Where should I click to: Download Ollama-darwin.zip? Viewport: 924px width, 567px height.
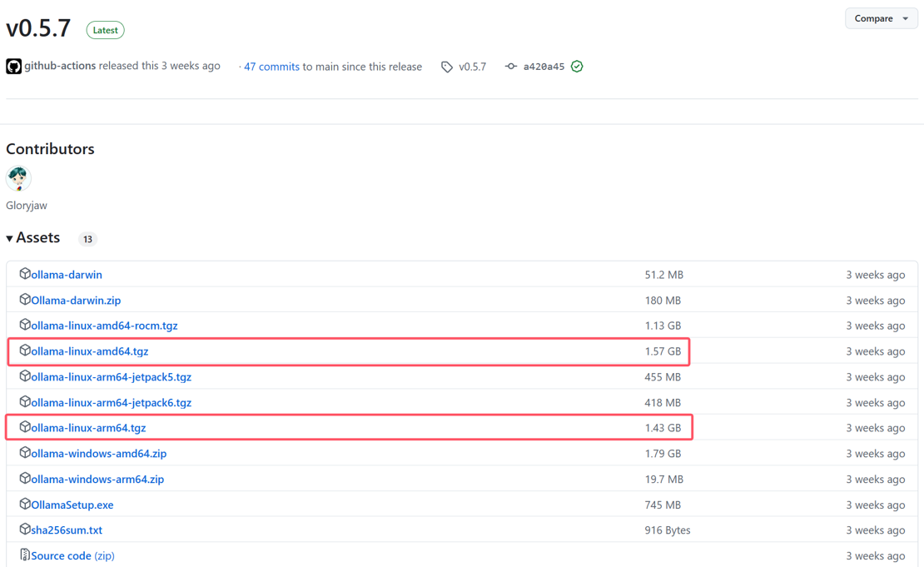[76, 300]
